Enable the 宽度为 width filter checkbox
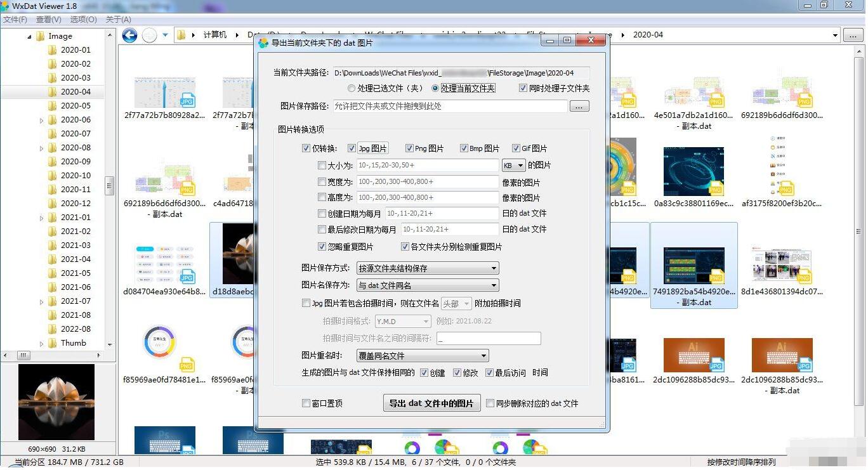The width and height of the screenshot is (868, 470). point(322,182)
